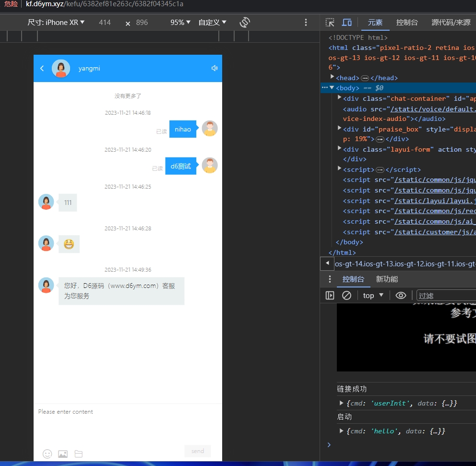
Task: Toggle the console sidebar panel icon
Action: click(x=330, y=296)
